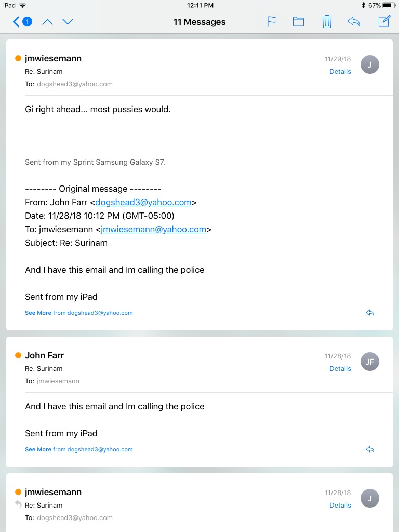Viewport: 399px width, 532px height.
Task: Open the jmwiesemann@yahoo.com email link
Action: (154, 229)
